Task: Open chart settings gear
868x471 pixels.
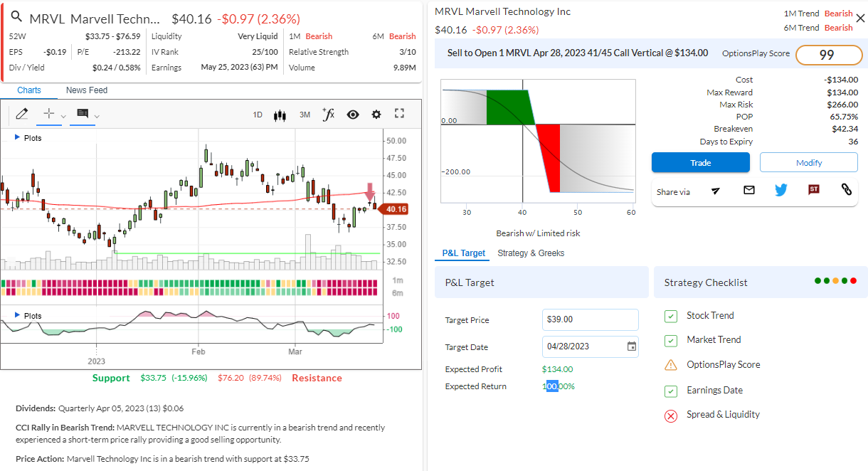Action: coord(376,115)
